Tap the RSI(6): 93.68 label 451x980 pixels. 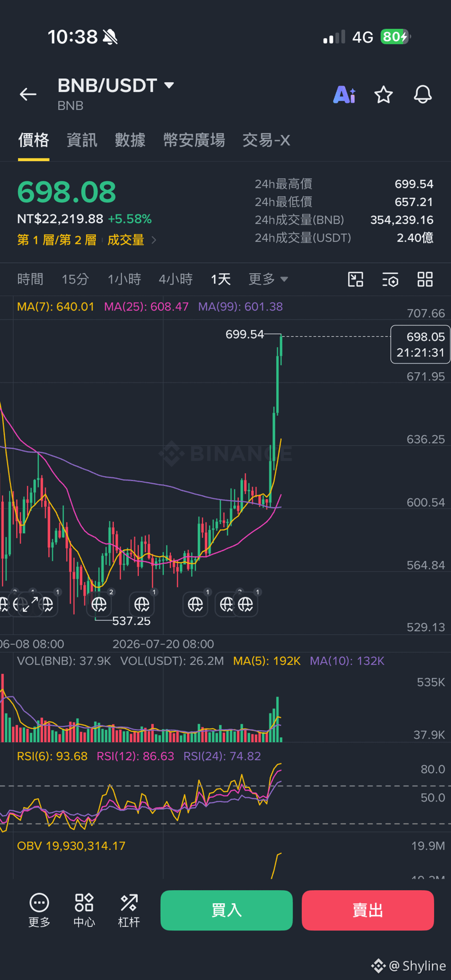click(52, 756)
